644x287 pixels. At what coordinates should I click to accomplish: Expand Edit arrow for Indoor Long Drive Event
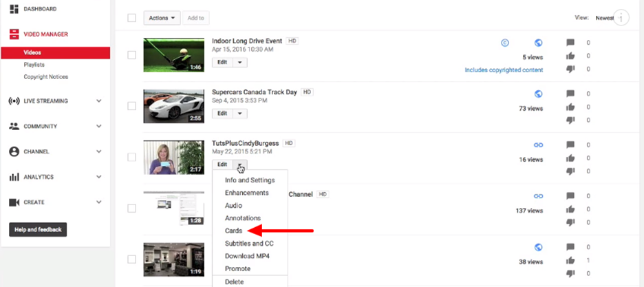click(x=239, y=63)
